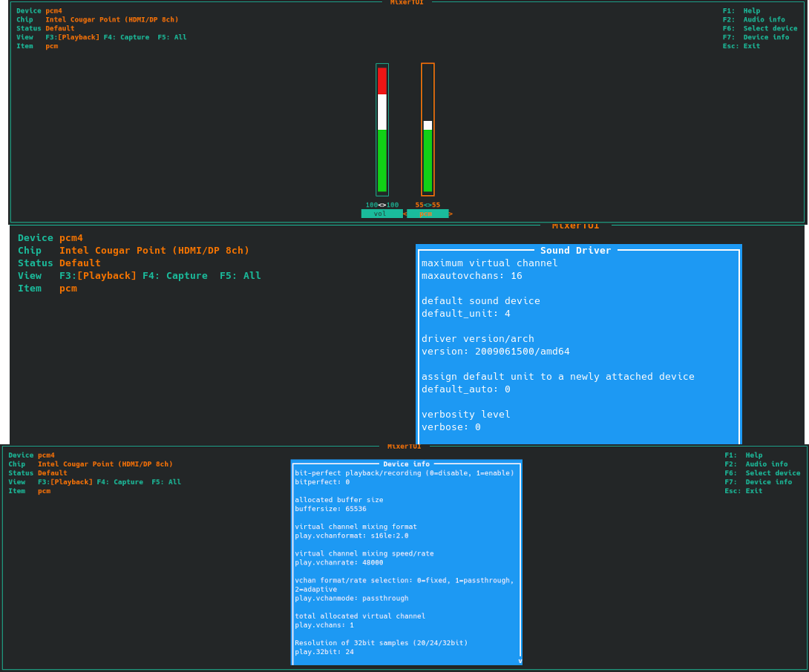Click the left arrow beside pcm label
Screen dimensions: 809x672
pyautogui.click(x=405, y=214)
